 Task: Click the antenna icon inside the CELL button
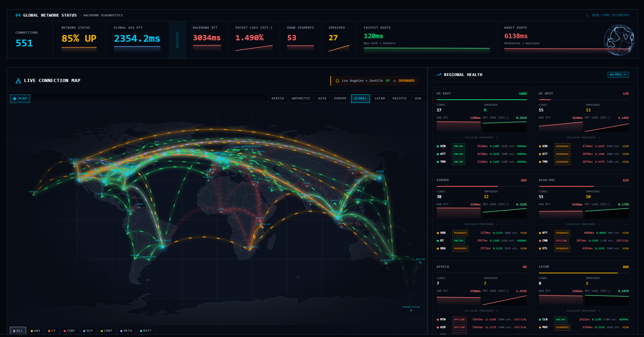[x=611, y=75]
